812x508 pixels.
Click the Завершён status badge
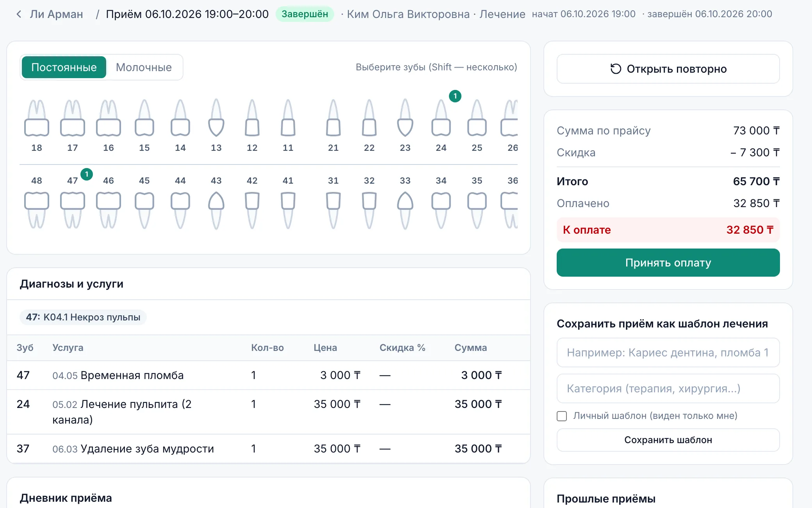coord(305,14)
